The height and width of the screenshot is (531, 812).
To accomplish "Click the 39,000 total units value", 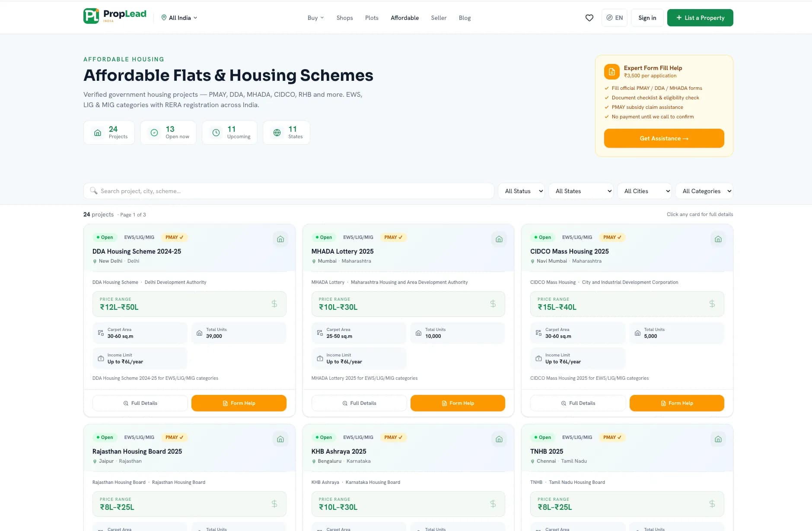I will [x=214, y=336].
